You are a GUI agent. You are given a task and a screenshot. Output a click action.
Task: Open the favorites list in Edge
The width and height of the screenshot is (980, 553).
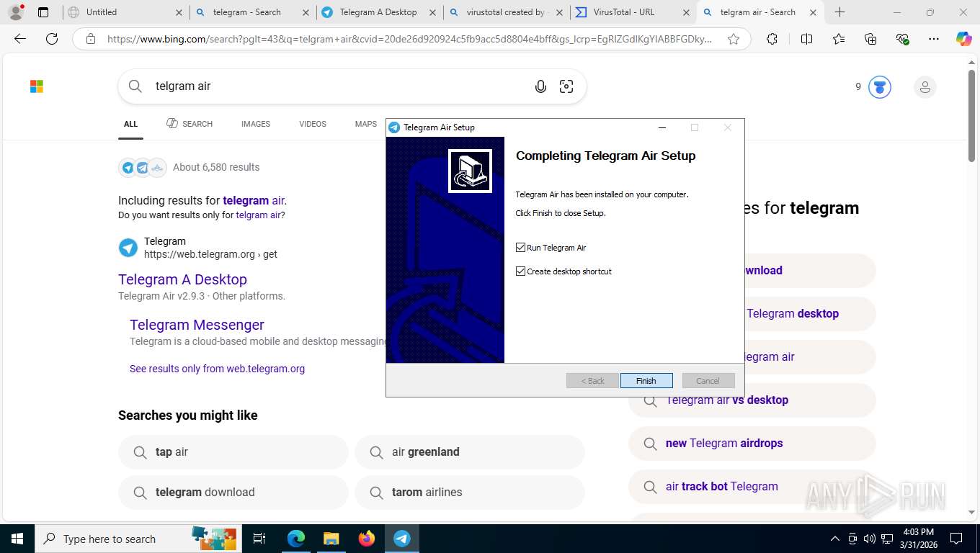tap(839, 39)
